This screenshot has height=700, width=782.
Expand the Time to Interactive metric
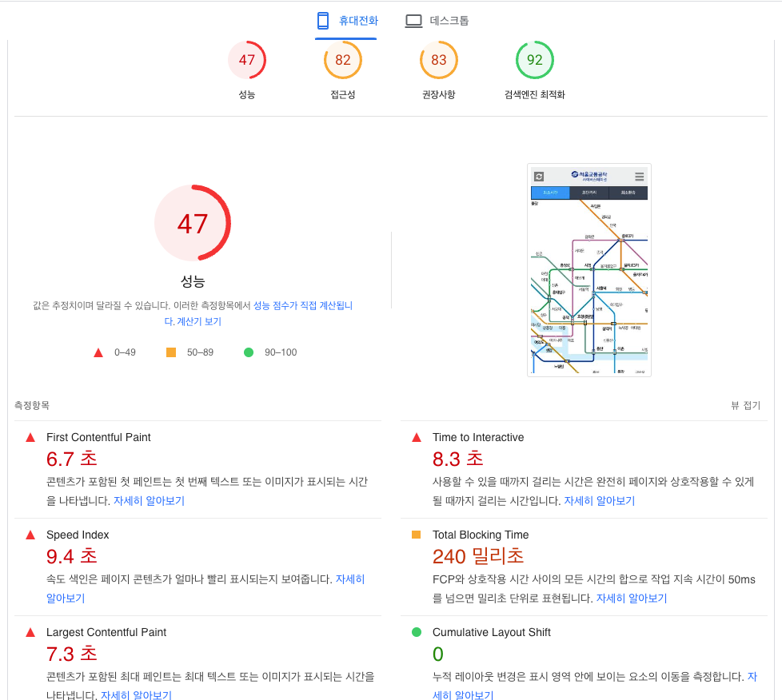584,469
